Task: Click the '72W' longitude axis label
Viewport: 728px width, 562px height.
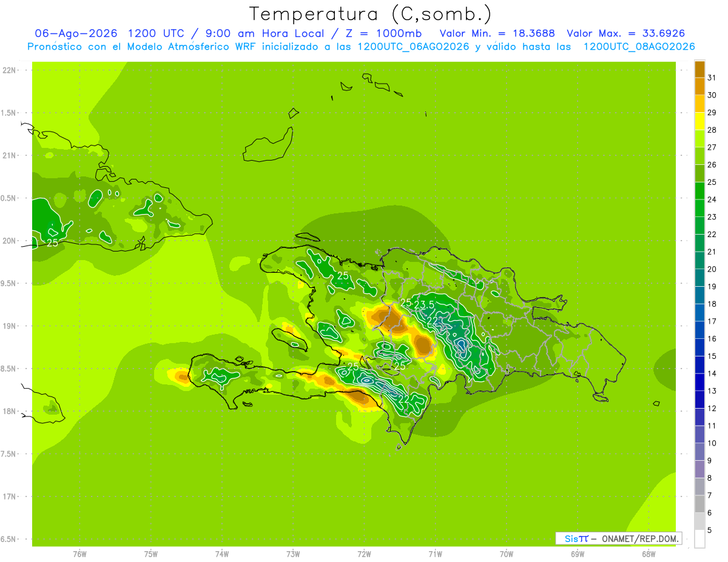Action: click(x=364, y=554)
